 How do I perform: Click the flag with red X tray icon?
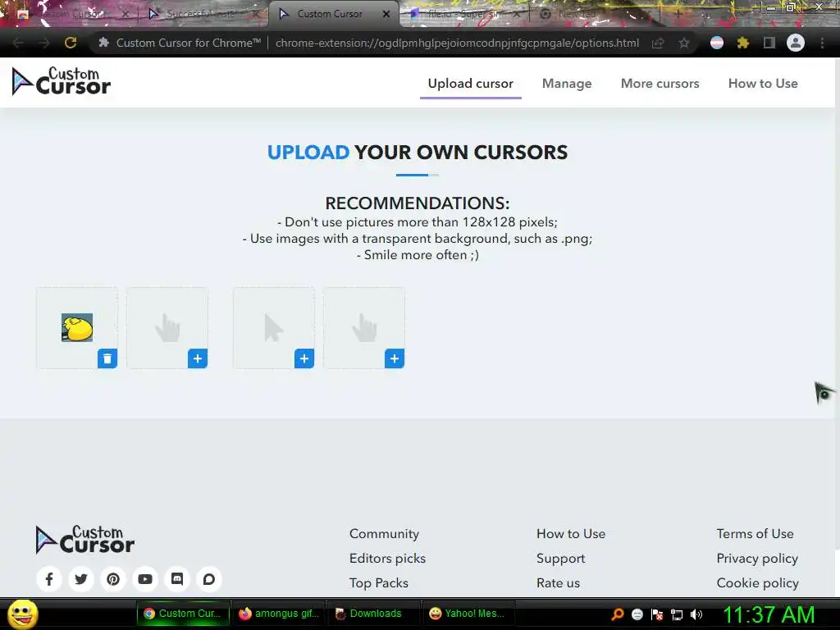[657, 614]
